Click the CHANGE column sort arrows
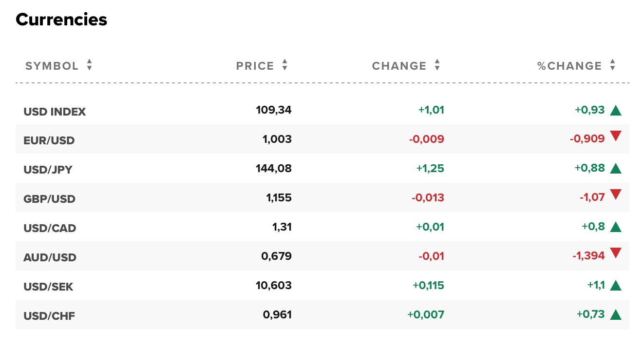 click(x=437, y=65)
